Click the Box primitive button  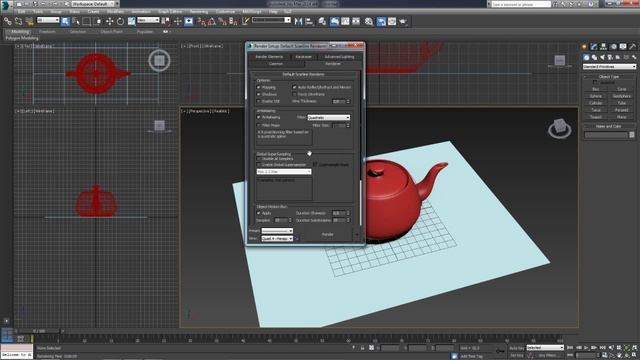pyautogui.click(x=596, y=89)
